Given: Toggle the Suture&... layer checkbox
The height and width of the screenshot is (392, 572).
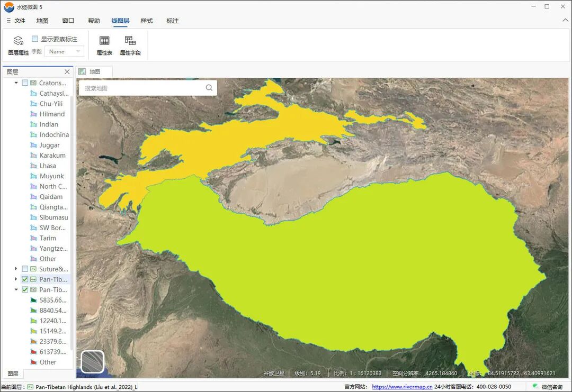Looking at the screenshot, I should coord(25,269).
